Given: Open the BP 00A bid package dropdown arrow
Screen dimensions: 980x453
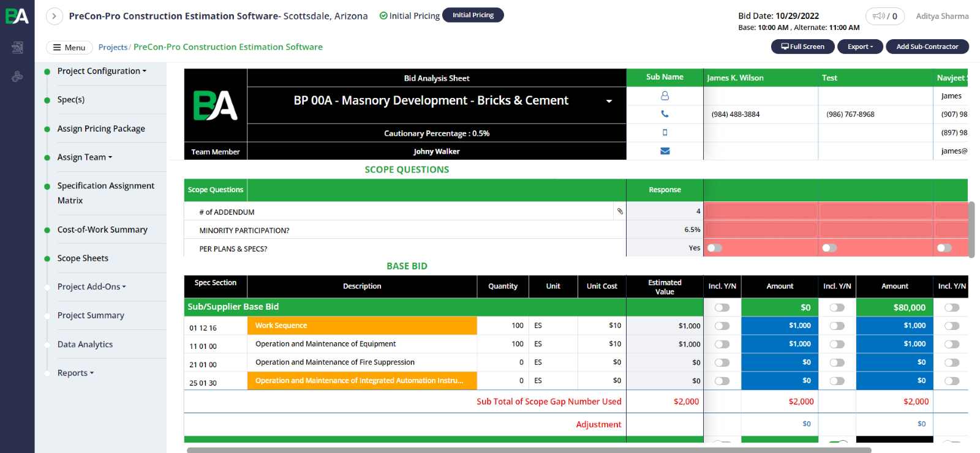Looking at the screenshot, I should pyautogui.click(x=609, y=101).
